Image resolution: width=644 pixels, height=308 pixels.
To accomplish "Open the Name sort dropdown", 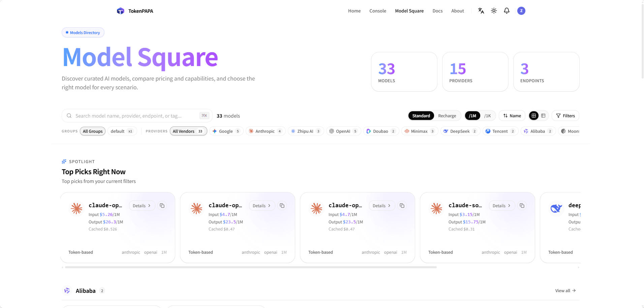I will [x=512, y=116].
